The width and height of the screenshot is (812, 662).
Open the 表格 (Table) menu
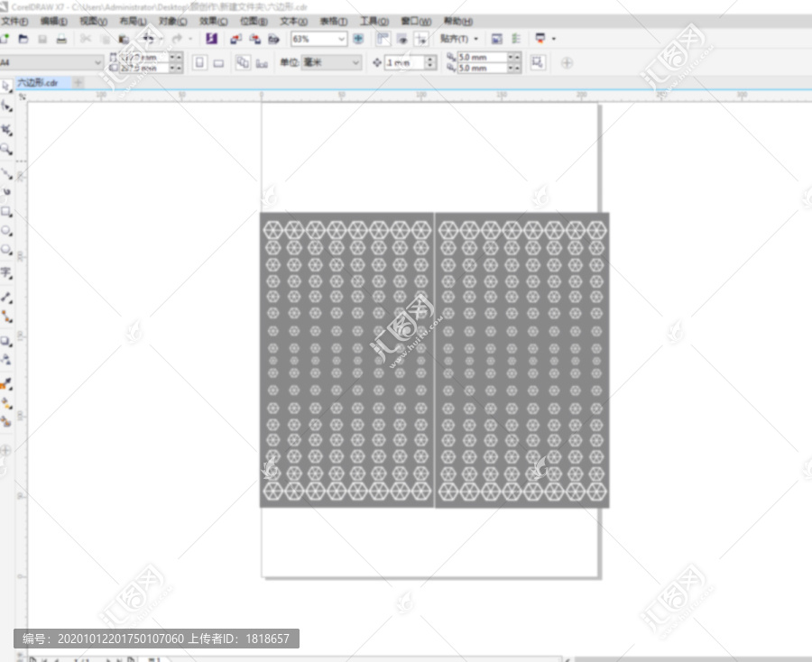[334, 22]
